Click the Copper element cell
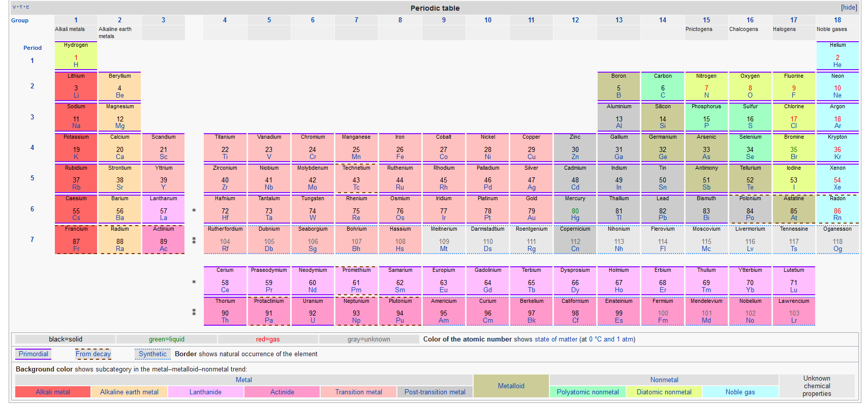 coord(531,147)
